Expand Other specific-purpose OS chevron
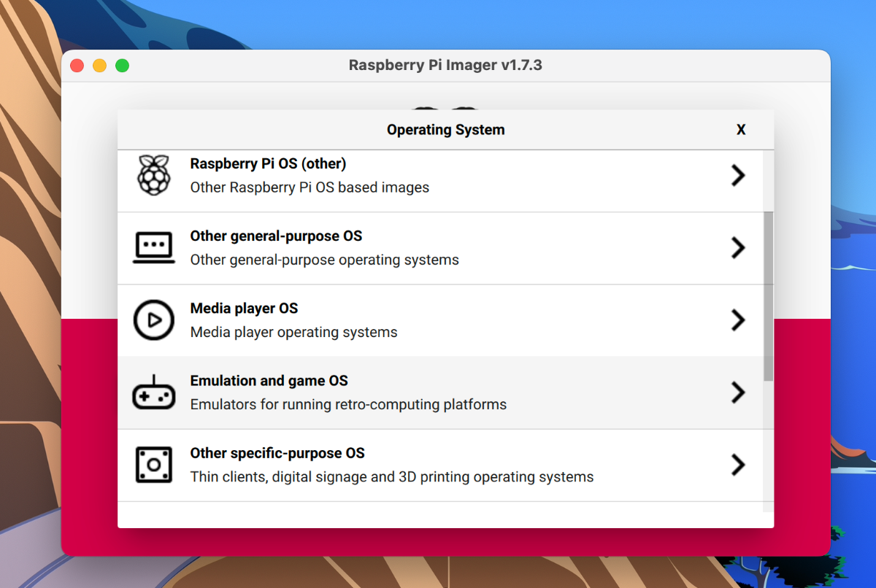This screenshot has width=876, height=588. (x=738, y=464)
